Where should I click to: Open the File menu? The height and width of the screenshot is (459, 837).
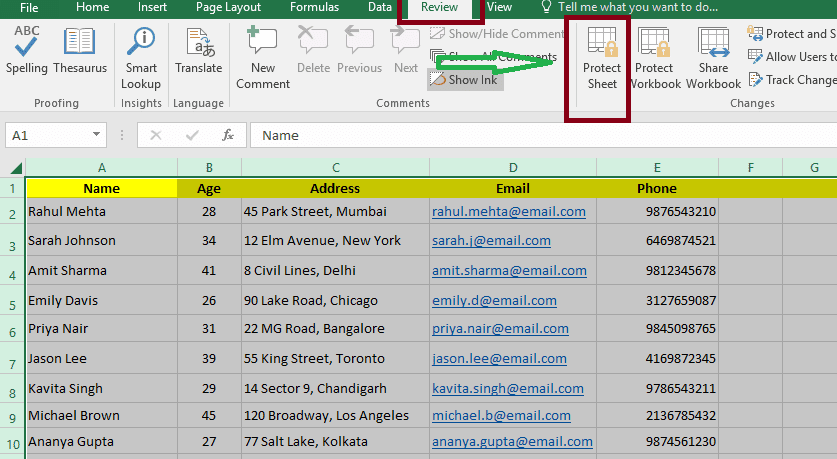click(29, 7)
